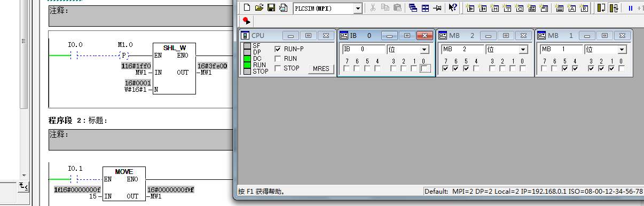
Task: Select the SHL_W shift block
Action: coord(174,68)
